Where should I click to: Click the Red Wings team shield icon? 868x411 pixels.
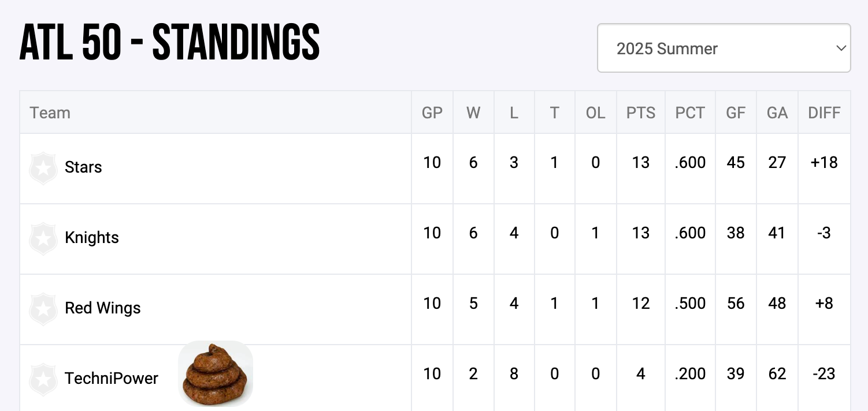tap(43, 309)
